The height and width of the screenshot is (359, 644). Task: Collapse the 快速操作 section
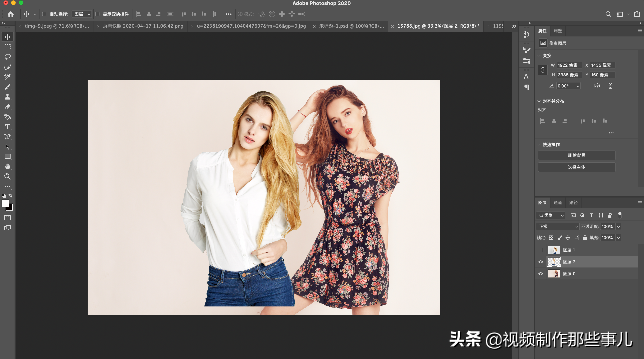tap(539, 145)
